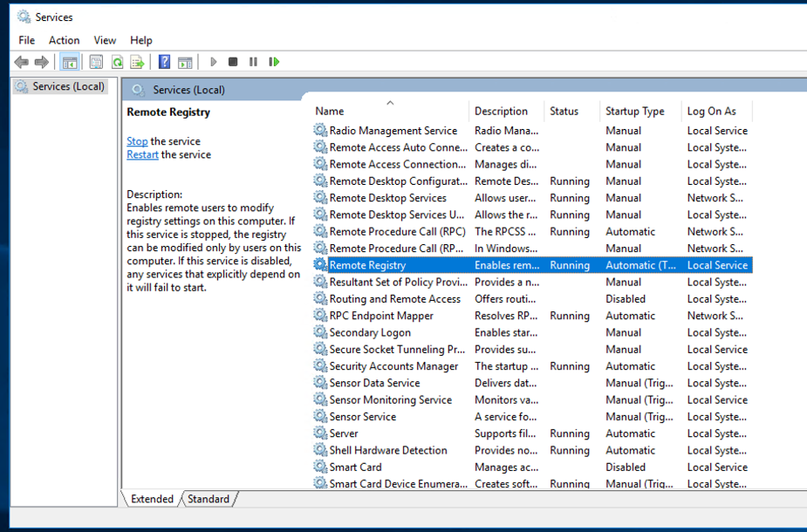Sort by the Status column header
807x532 pixels.
(x=571, y=111)
